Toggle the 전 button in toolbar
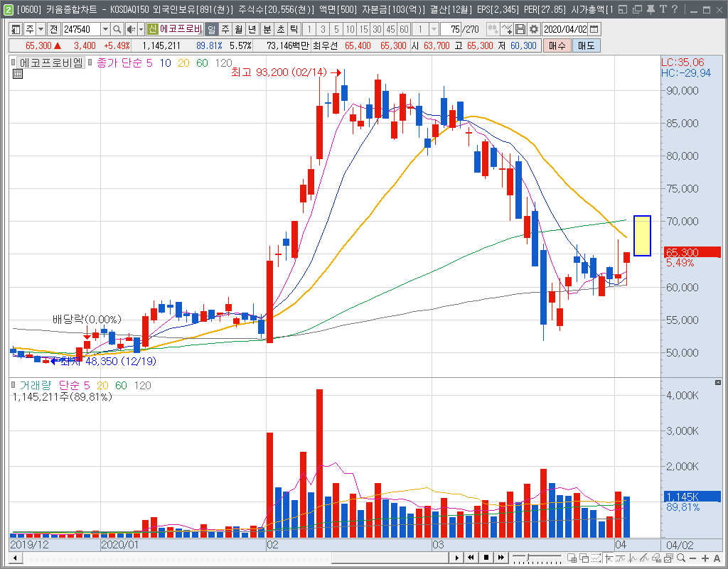 click(x=53, y=29)
